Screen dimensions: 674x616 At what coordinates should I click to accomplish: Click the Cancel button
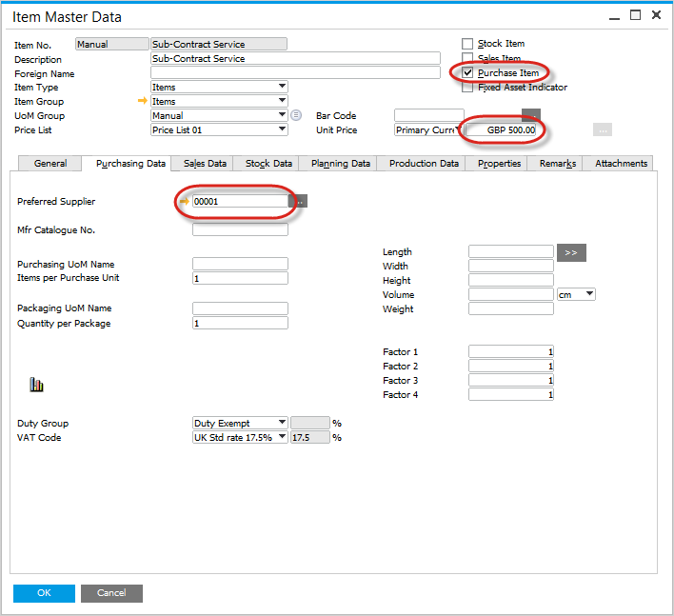coord(111,593)
